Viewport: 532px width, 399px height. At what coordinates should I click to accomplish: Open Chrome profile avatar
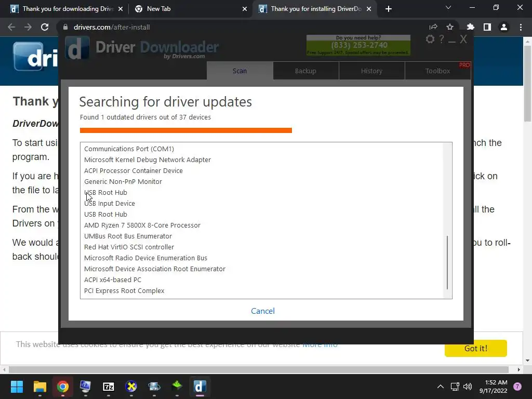[x=504, y=27]
